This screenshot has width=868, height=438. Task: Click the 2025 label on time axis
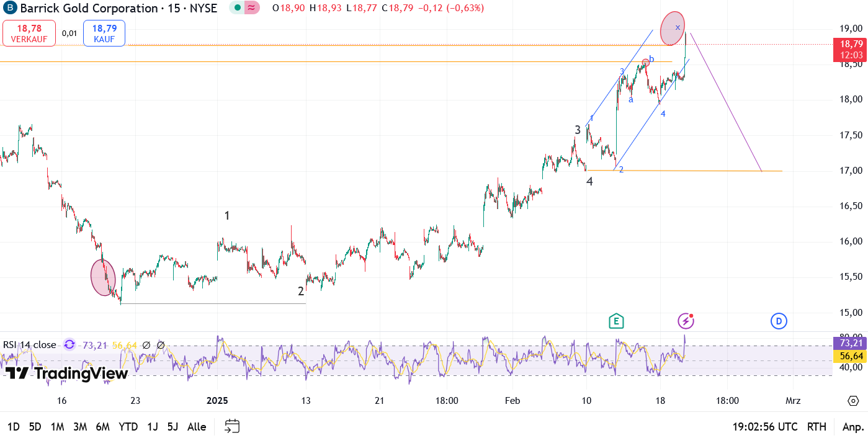click(x=217, y=401)
